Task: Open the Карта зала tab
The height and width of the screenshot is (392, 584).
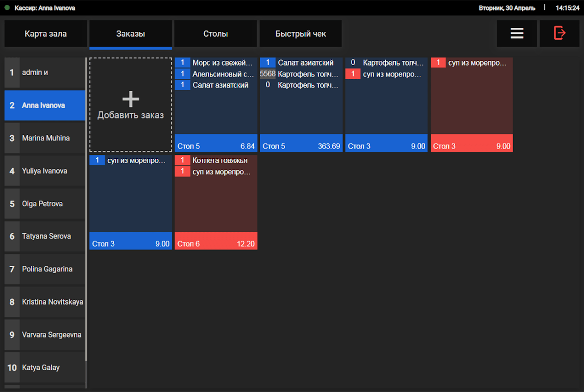Action: [46, 33]
